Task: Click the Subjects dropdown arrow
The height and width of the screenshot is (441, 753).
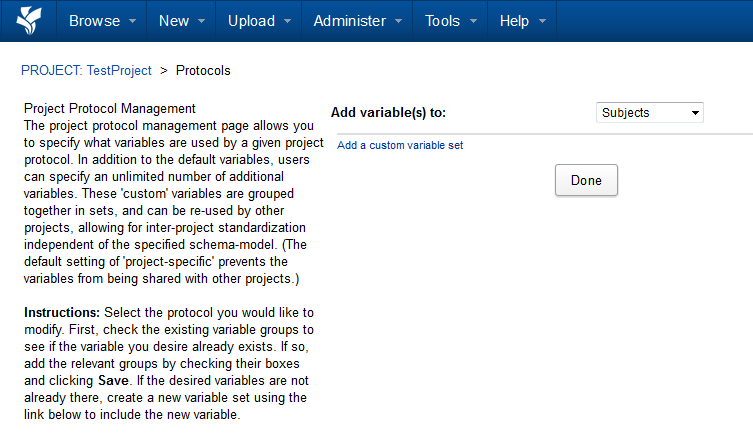Action: tap(695, 113)
